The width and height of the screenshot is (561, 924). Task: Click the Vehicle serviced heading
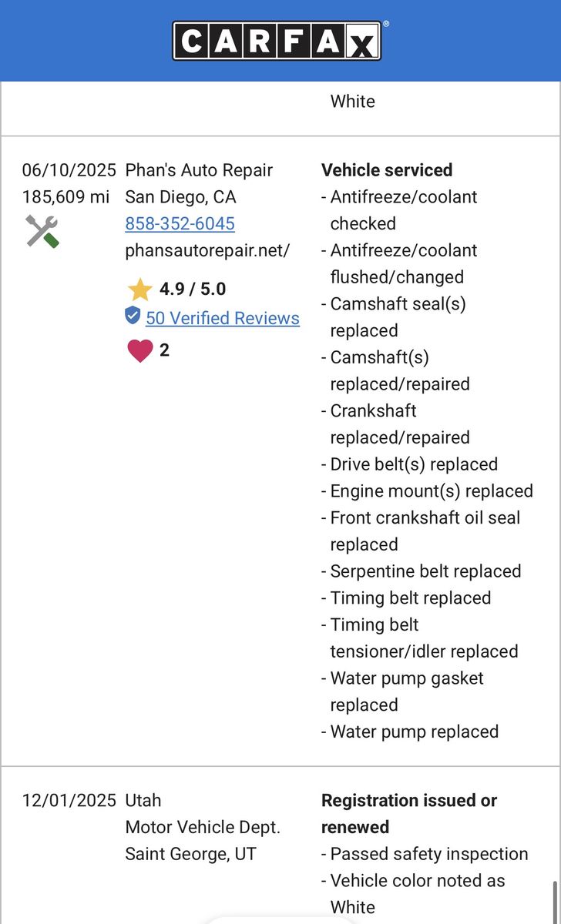[387, 170]
